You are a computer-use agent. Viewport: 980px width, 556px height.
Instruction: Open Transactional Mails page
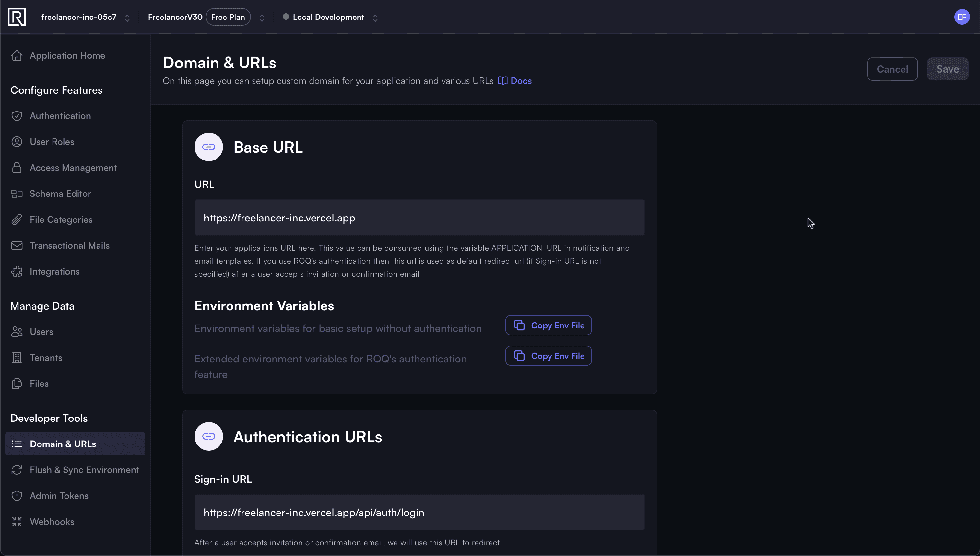coord(75,245)
